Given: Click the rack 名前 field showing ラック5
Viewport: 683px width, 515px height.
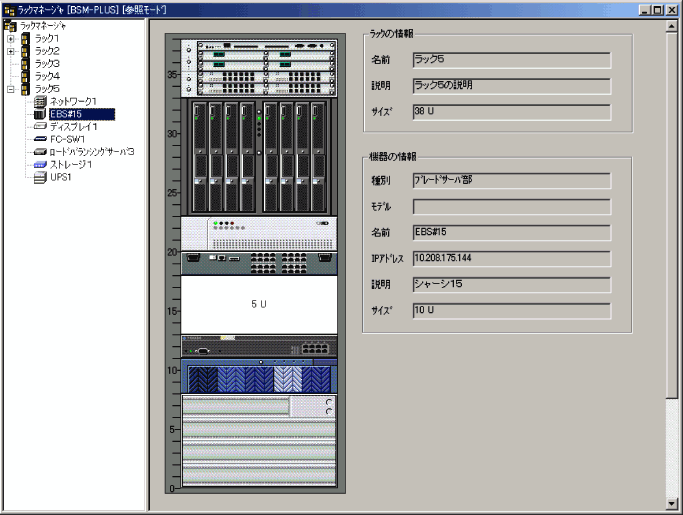Looking at the screenshot, I should click(511, 61).
